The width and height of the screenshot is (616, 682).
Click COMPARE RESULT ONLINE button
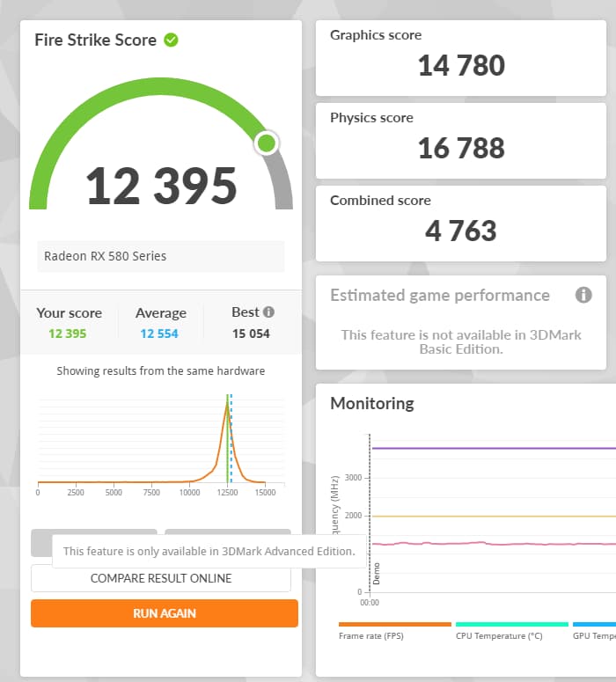coord(161,578)
